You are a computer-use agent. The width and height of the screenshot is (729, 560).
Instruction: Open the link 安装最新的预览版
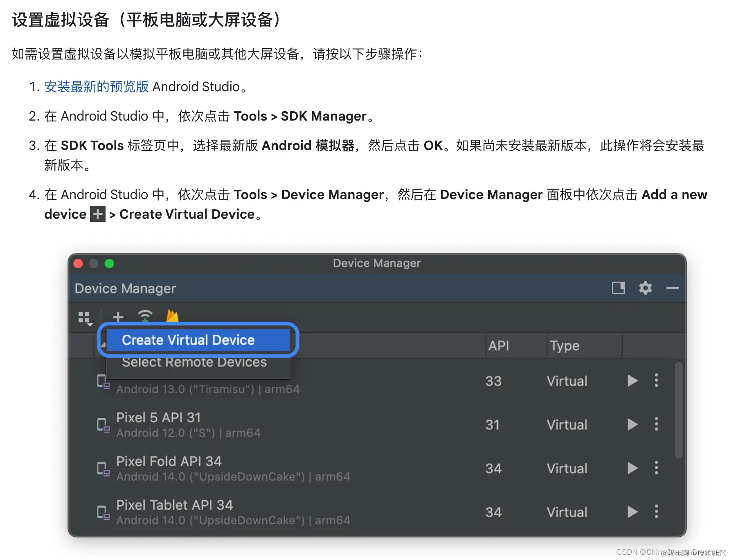click(96, 87)
